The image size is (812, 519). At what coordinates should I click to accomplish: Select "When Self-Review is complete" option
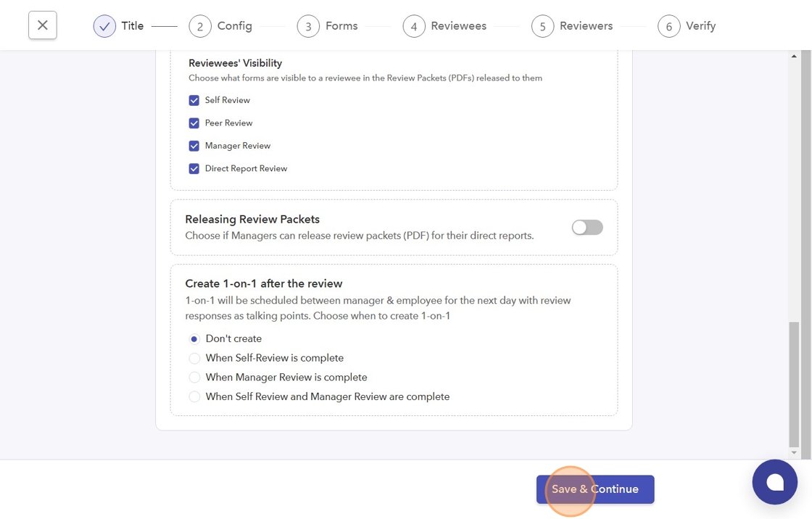click(194, 358)
